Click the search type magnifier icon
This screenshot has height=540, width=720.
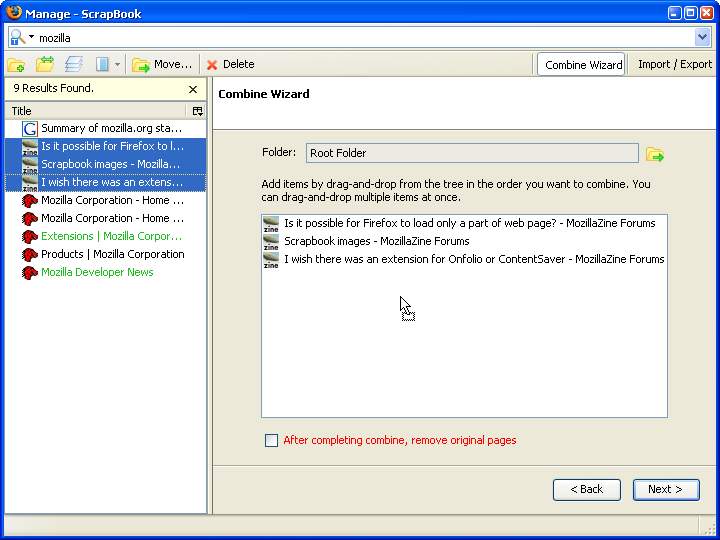17,37
